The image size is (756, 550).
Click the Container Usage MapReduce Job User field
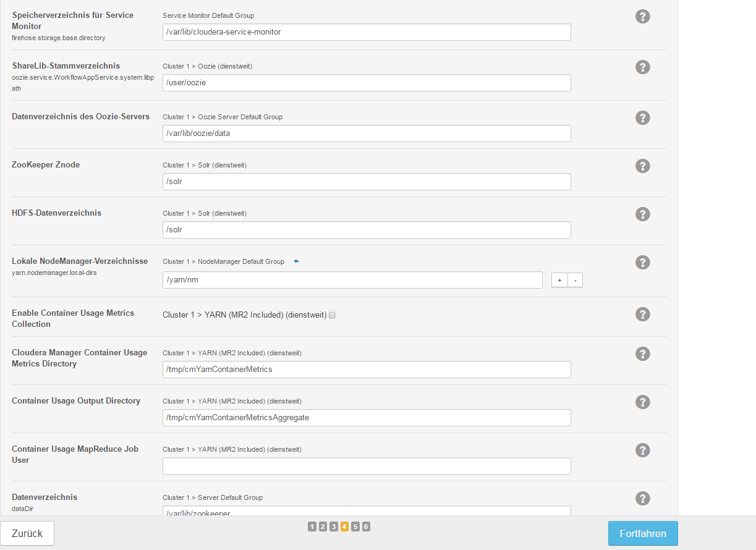(366, 466)
